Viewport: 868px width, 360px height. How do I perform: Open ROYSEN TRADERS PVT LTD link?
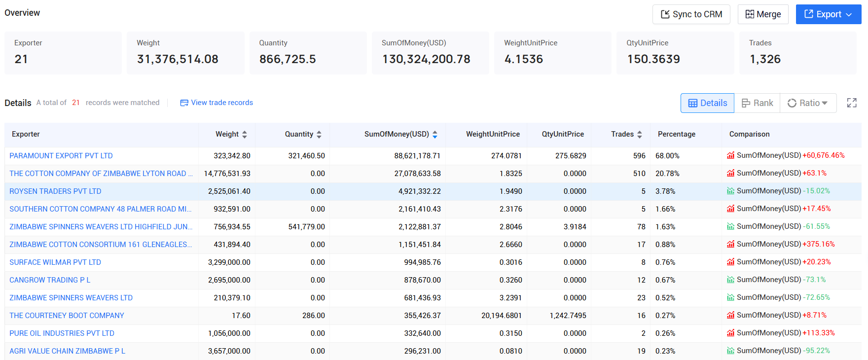point(55,191)
